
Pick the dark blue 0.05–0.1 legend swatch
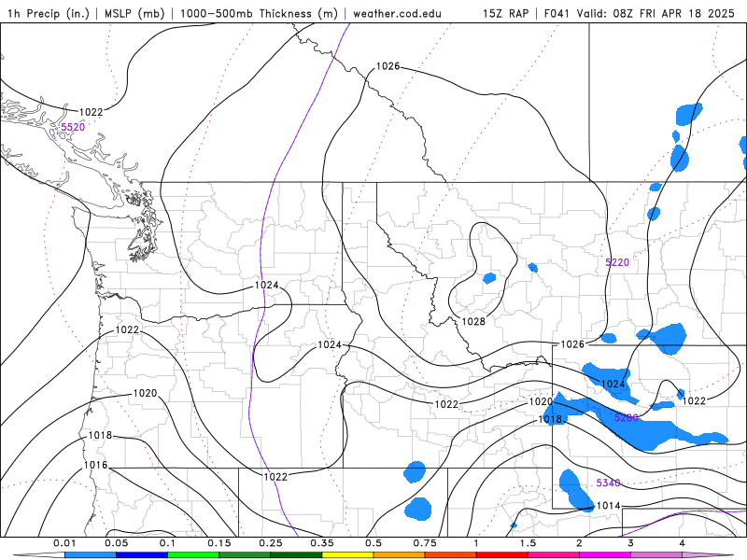point(142,554)
